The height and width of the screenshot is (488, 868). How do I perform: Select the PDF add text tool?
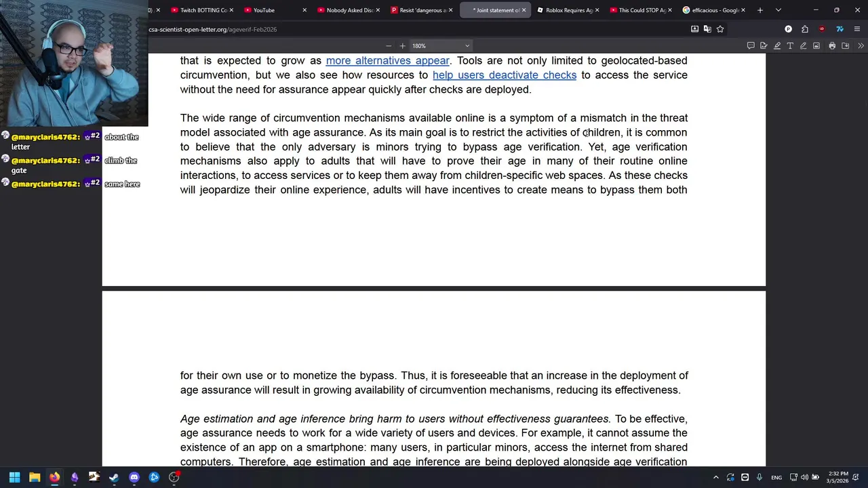click(x=790, y=46)
